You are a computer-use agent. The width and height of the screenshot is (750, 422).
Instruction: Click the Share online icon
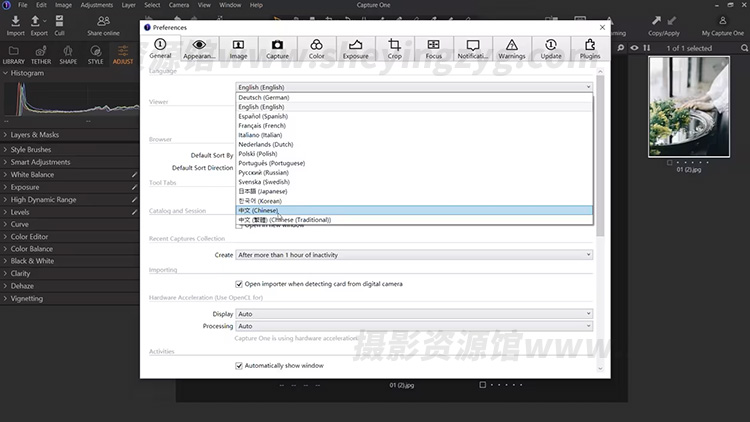[103, 24]
